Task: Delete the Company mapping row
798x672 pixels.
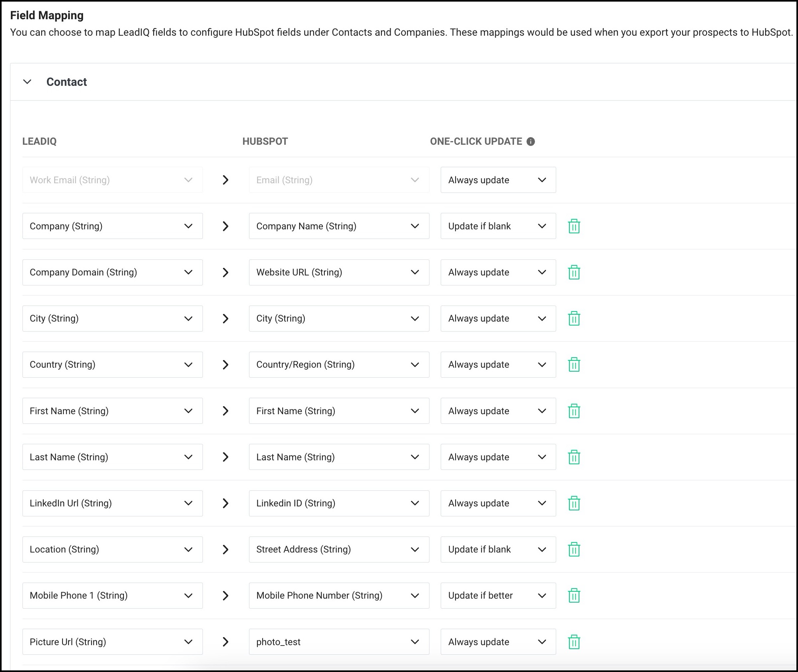Action: (574, 226)
